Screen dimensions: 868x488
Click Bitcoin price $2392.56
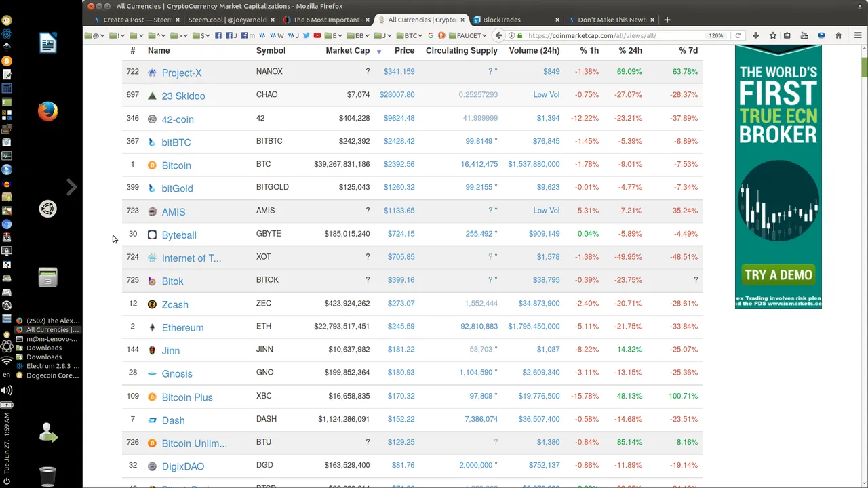pyautogui.click(x=399, y=164)
